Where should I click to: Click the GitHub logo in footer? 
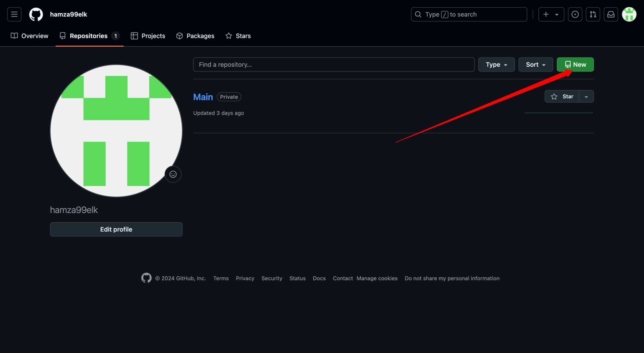click(146, 278)
